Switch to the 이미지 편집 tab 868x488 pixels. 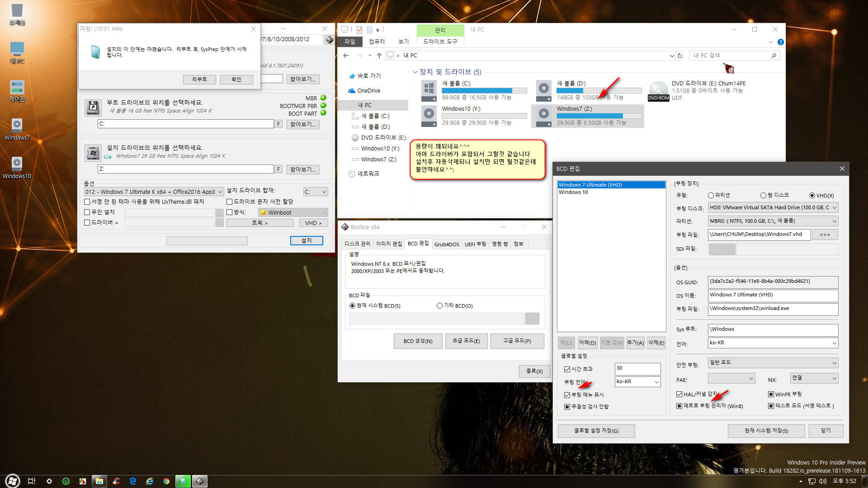click(x=389, y=244)
